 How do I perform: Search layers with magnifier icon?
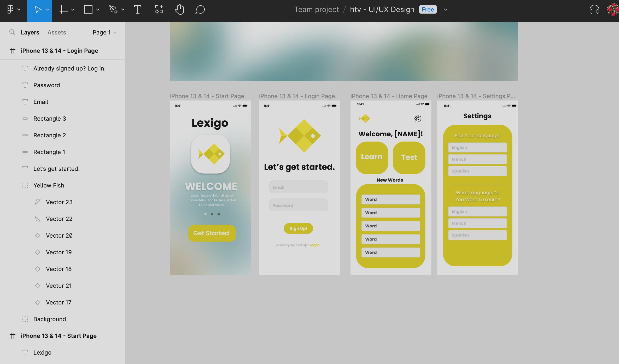point(12,32)
